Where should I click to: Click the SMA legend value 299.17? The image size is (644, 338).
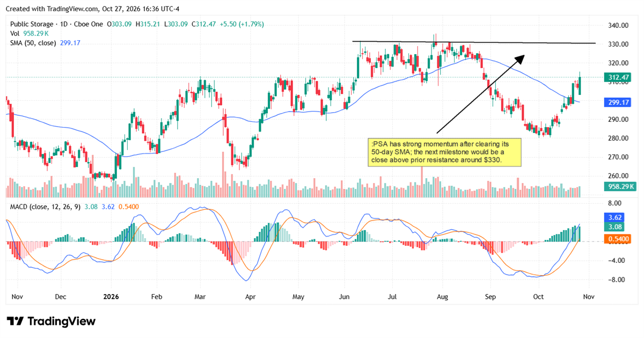click(x=70, y=42)
